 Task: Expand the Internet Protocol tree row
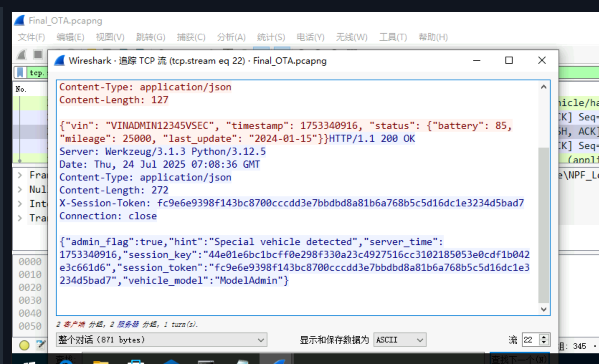20,204
